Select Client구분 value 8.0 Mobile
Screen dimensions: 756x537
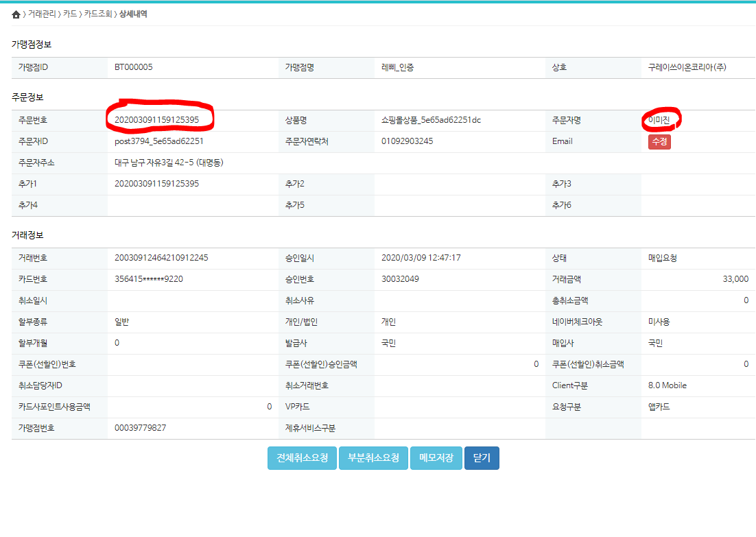(x=668, y=385)
